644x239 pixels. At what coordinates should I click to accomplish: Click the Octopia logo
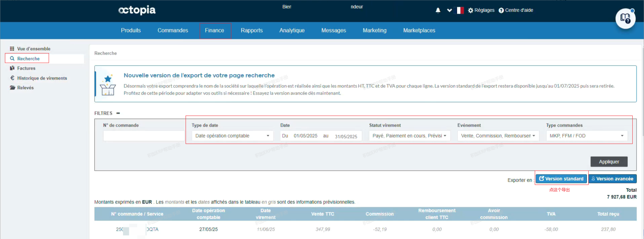point(137,10)
